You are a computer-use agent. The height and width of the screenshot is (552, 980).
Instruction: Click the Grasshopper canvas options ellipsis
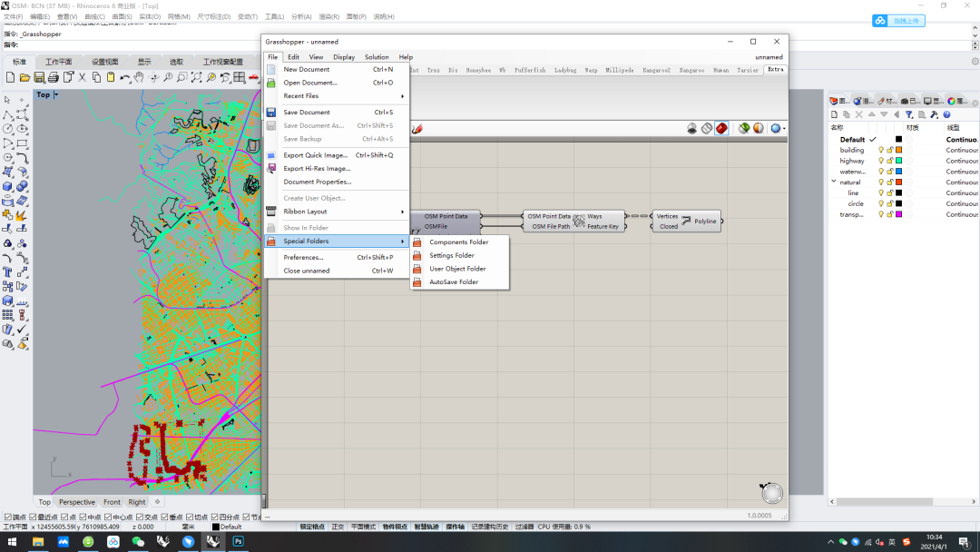[x=267, y=517]
